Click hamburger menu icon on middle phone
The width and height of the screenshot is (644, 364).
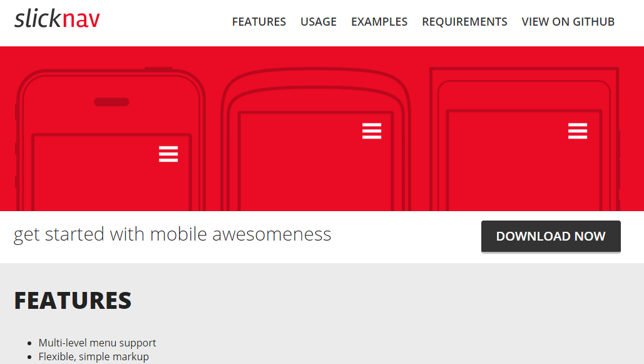pos(372,131)
